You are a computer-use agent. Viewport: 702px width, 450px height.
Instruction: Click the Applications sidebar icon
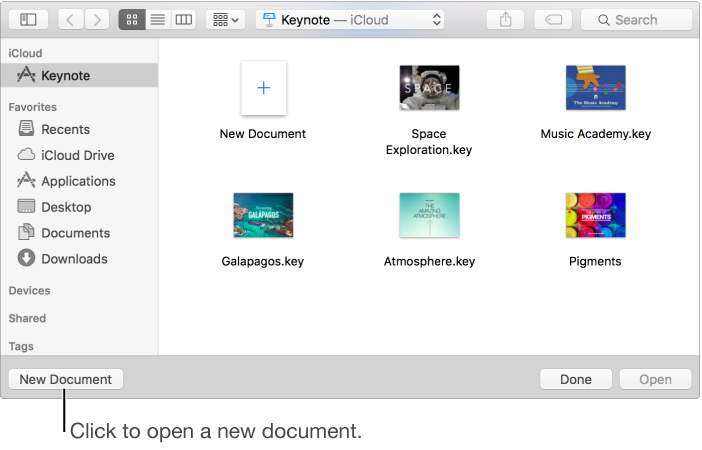tap(26, 180)
